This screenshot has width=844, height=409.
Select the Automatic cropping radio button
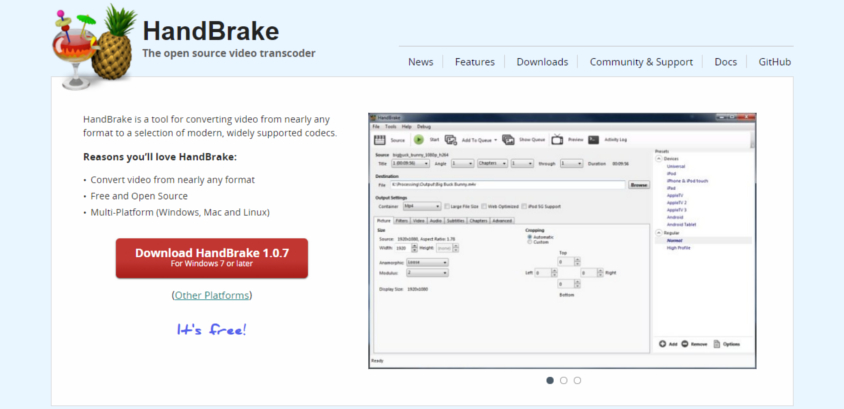(x=530, y=237)
